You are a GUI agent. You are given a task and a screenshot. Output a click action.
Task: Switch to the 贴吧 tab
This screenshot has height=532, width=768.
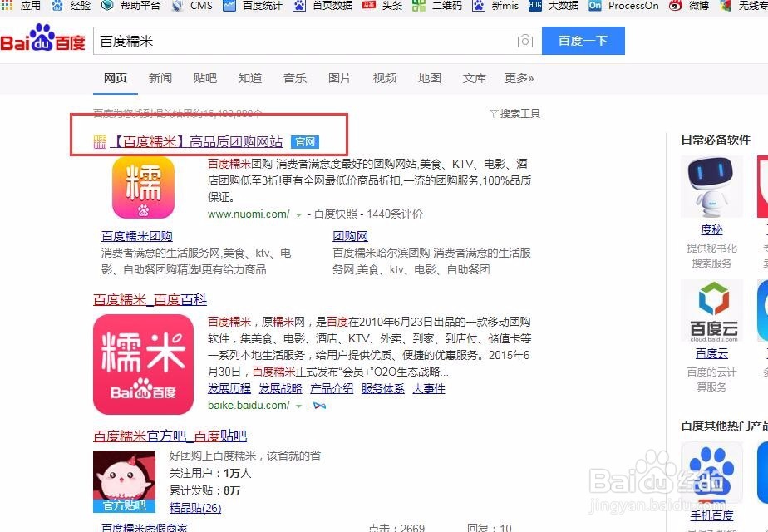click(x=204, y=78)
